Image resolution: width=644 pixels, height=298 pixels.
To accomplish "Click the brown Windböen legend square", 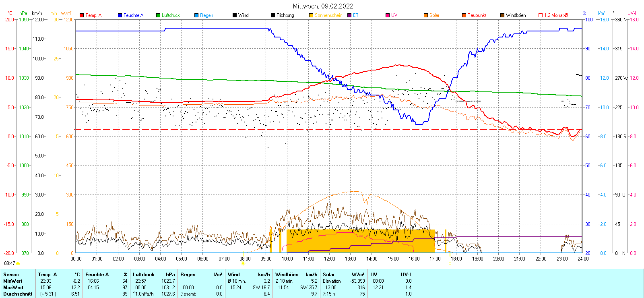I will pyautogui.click(x=502, y=15).
